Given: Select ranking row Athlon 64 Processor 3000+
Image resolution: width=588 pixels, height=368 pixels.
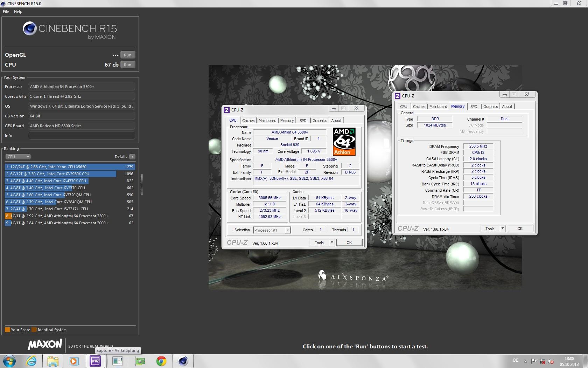Looking at the screenshot, I should 70,223.
